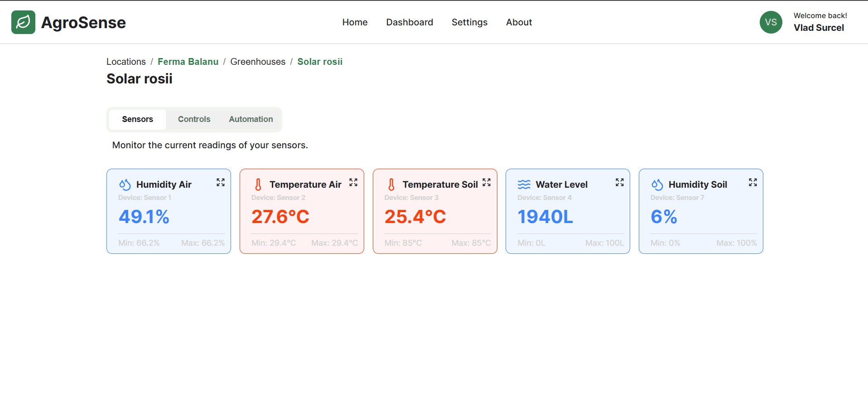The image size is (868, 394).
Task: Click the Device: Sensor 4 label
Action: 545,198
